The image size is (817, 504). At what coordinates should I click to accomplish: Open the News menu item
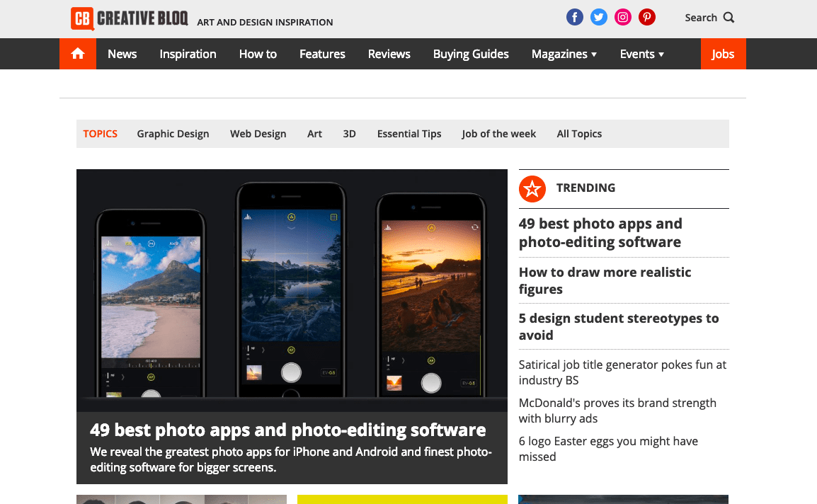122,55
